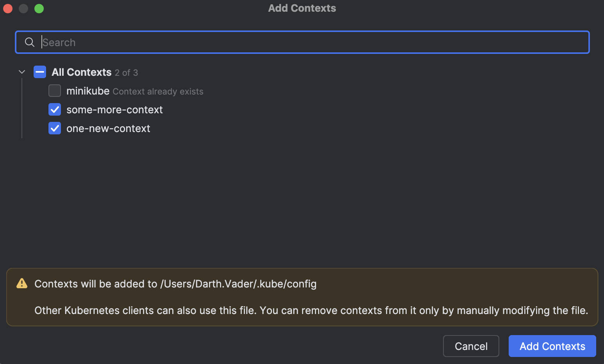Focus the Search input field
This screenshot has width=604, height=364.
[x=313, y=42]
